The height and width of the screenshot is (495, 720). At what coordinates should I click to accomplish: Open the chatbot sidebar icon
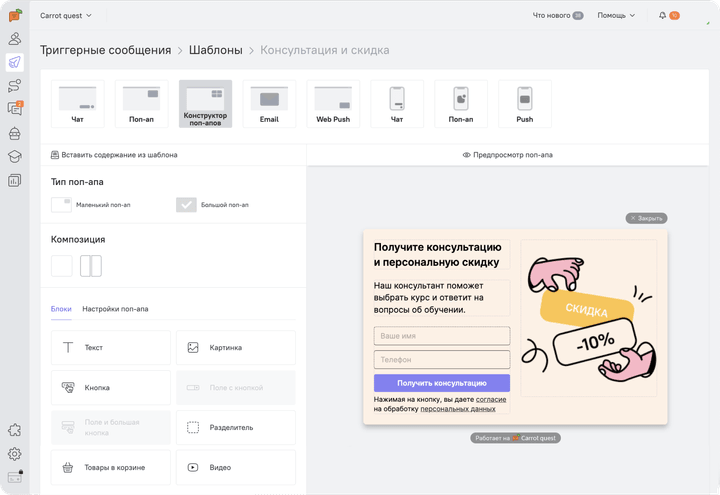(15, 134)
